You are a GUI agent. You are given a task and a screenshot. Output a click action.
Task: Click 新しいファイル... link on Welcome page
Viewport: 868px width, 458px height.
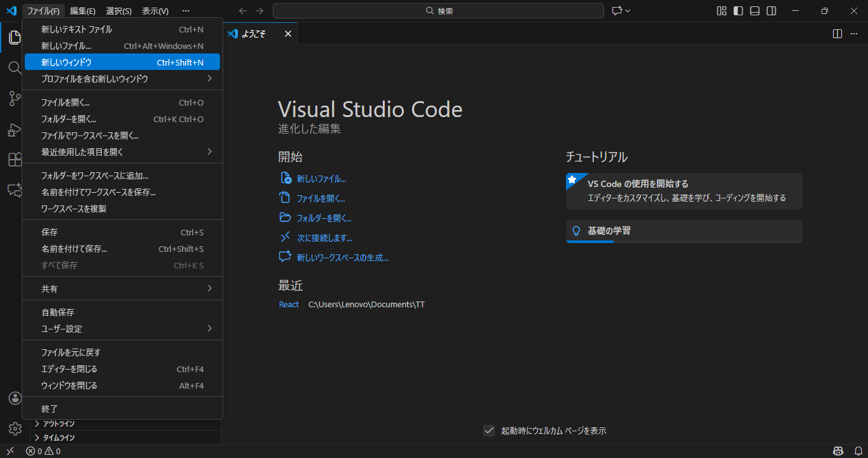click(x=321, y=179)
